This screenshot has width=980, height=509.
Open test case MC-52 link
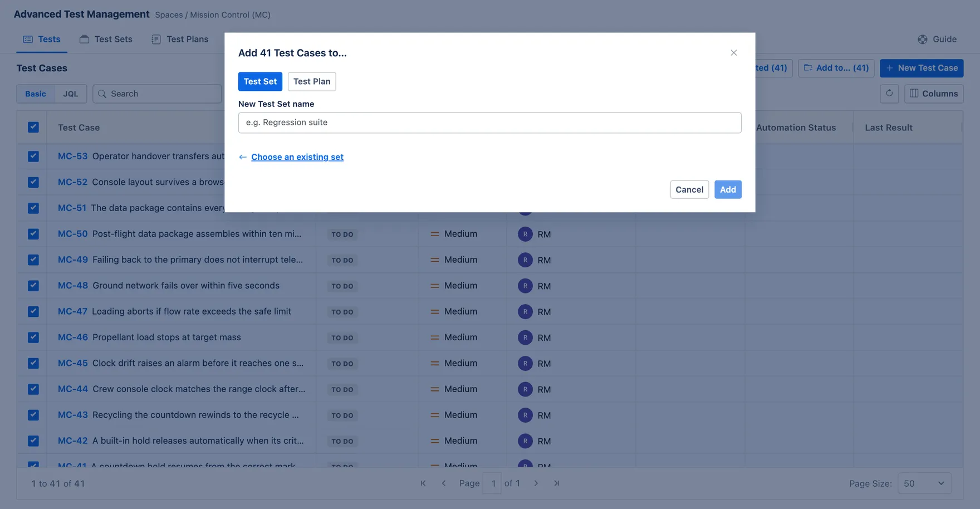coord(72,182)
